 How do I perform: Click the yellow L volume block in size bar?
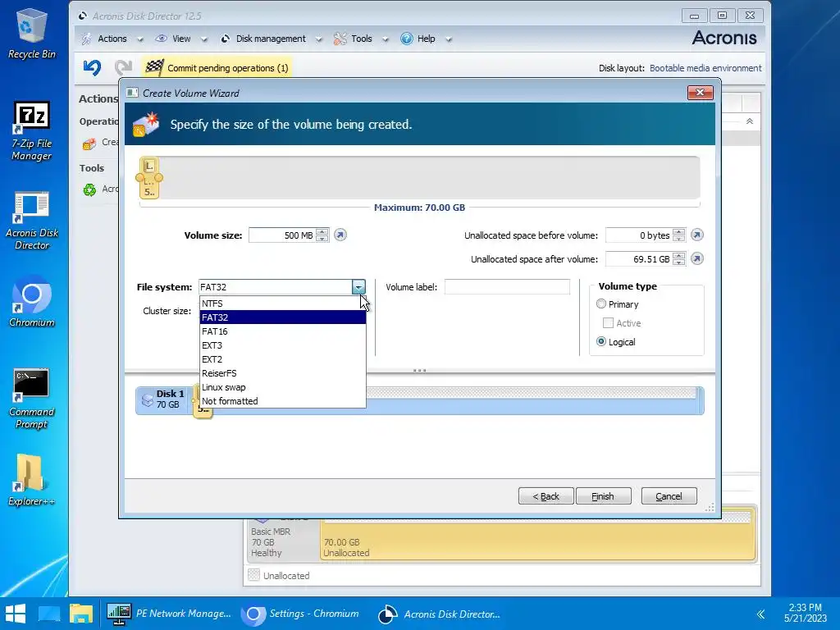[x=149, y=178]
